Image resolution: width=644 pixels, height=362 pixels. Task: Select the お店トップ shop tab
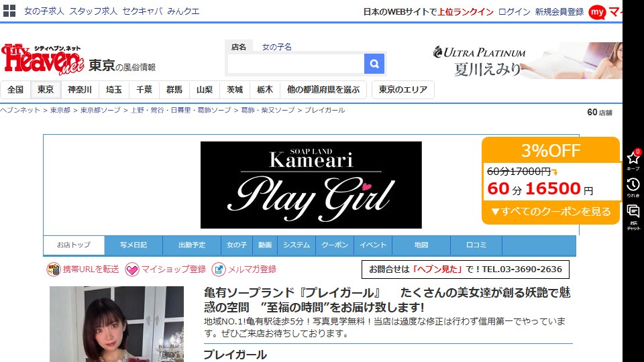[x=74, y=245]
